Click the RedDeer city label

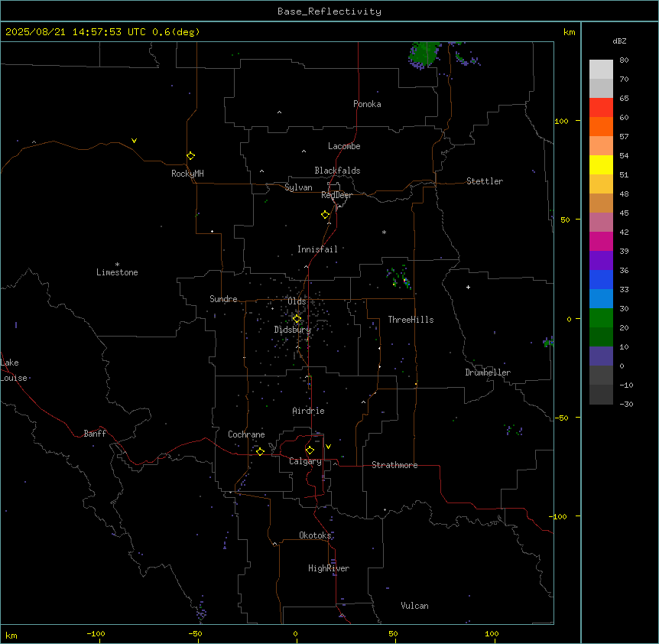336,195
